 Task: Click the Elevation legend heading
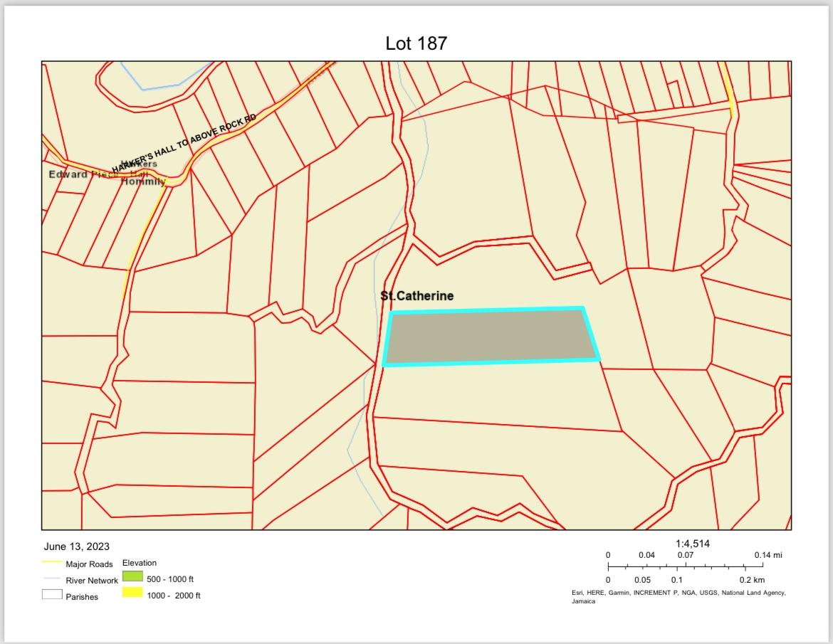(140, 563)
